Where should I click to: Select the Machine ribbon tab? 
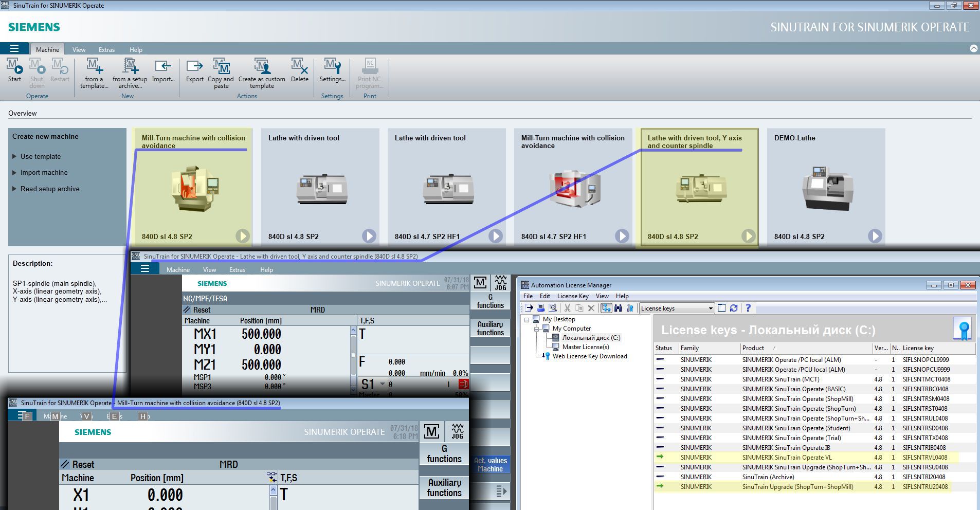point(47,49)
